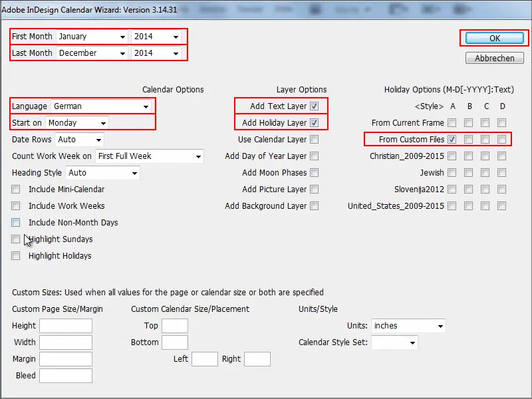Enable Highlight Sundays
Viewport: 532px width, 399px height.
[x=15, y=239]
